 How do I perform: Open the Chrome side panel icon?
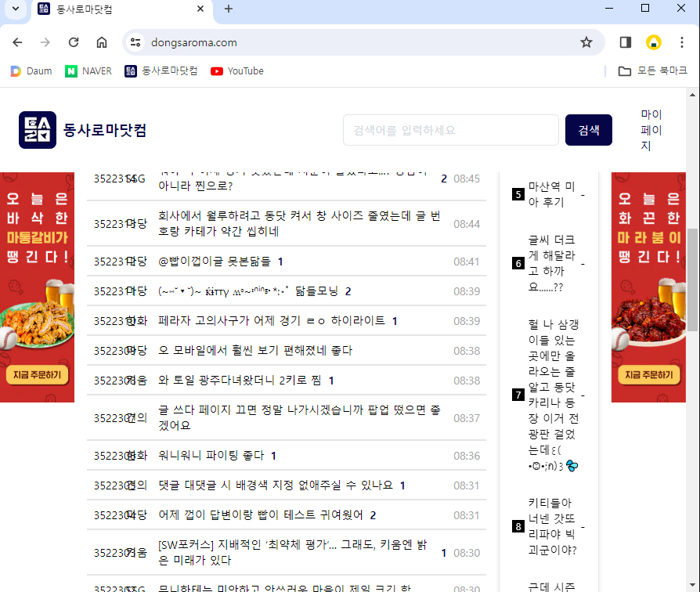(626, 42)
